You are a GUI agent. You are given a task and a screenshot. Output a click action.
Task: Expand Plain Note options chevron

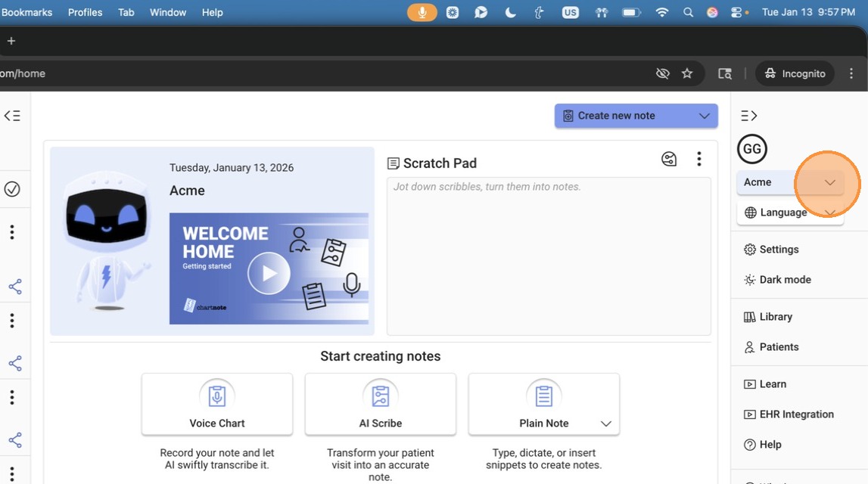pyautogui.click(x=606, y=423)
